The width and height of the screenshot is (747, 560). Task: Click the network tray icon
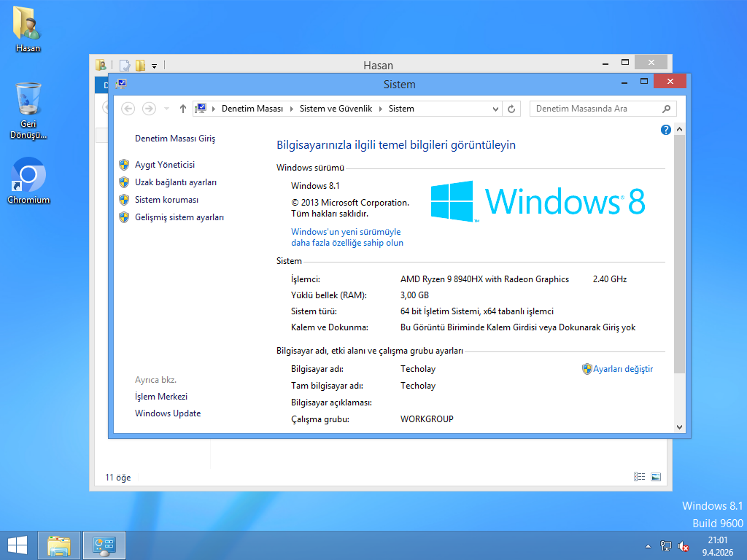click(x=665, y=546)
